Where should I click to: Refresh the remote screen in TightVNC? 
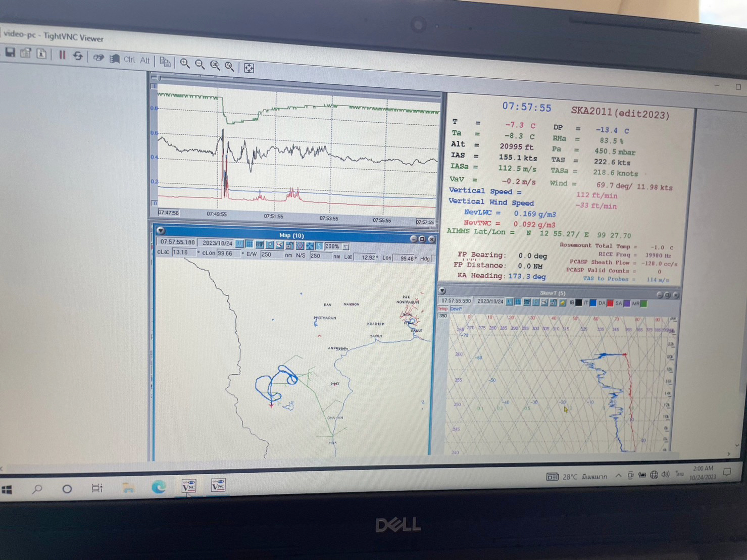tap(78, 56)
